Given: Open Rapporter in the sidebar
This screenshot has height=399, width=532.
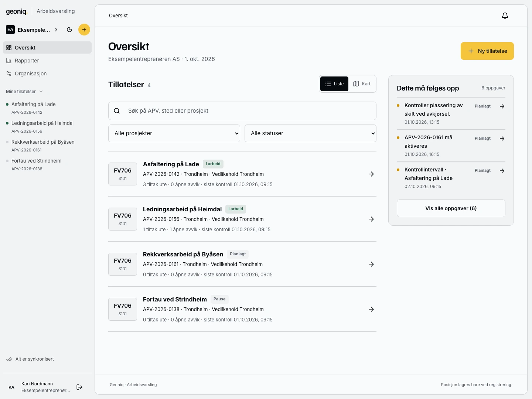Looking at the screenshot, I should (47, 61).
